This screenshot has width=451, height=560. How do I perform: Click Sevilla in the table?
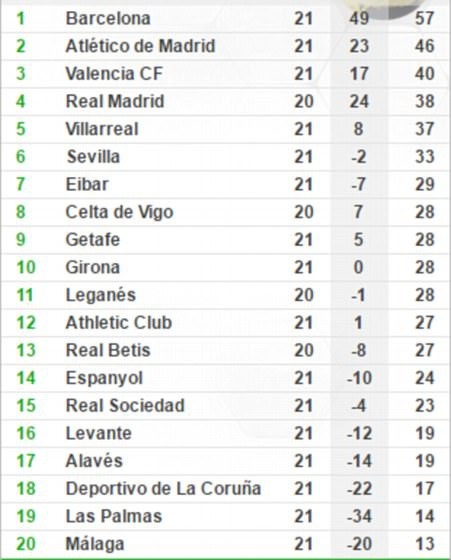tap(93, 156)
